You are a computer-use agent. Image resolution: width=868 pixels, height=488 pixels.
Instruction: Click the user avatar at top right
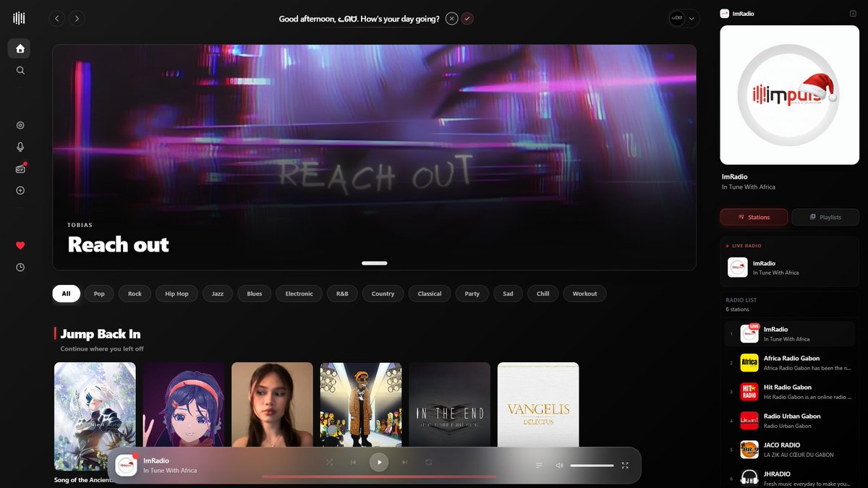coord(677,19)
